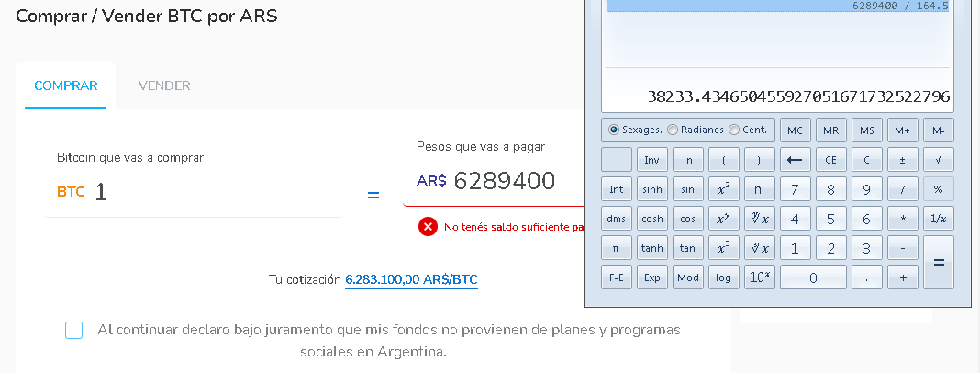Click the n! factorial key
980x373 pixels.
[x=760, y=189]
